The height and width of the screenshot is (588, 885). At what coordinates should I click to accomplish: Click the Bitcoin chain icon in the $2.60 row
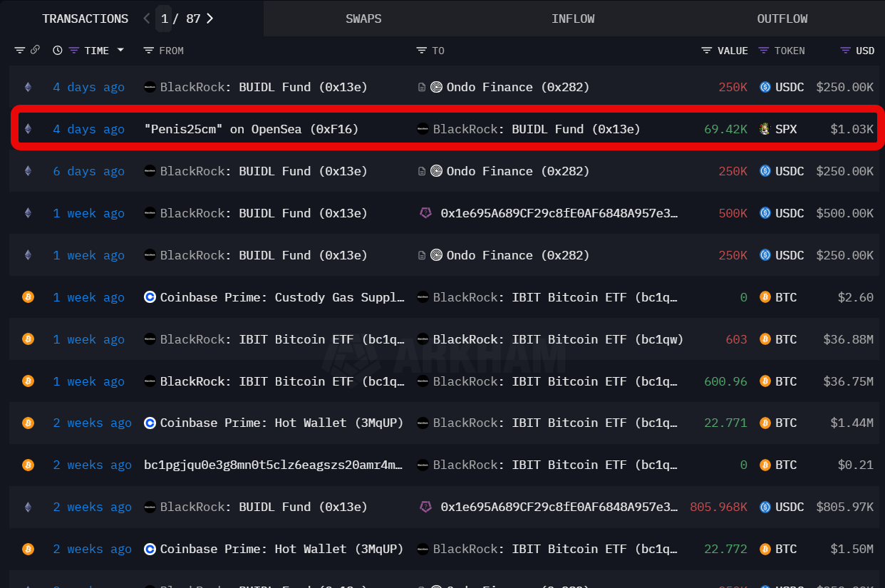[x=28, y=297]
